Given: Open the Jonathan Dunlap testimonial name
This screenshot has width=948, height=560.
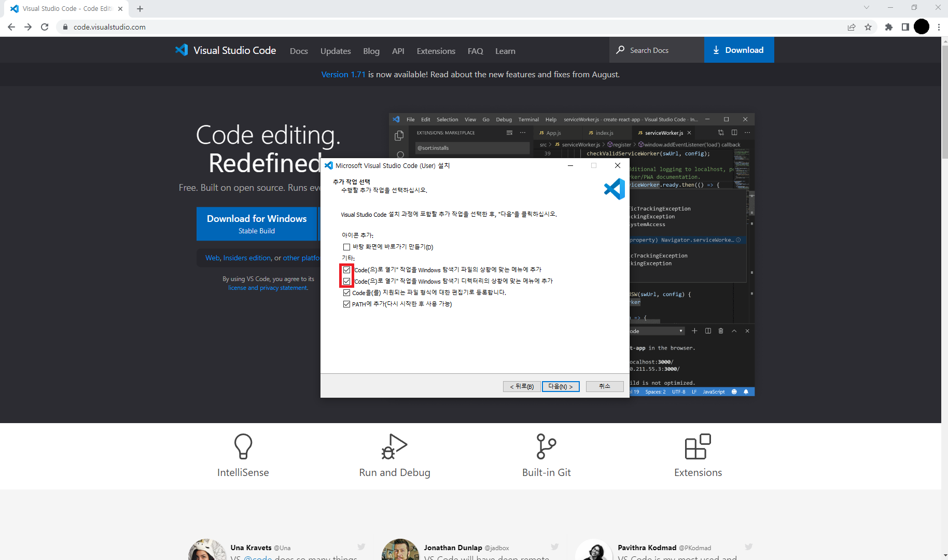Looking at the screenshot, I should click(x=453, y=548).
